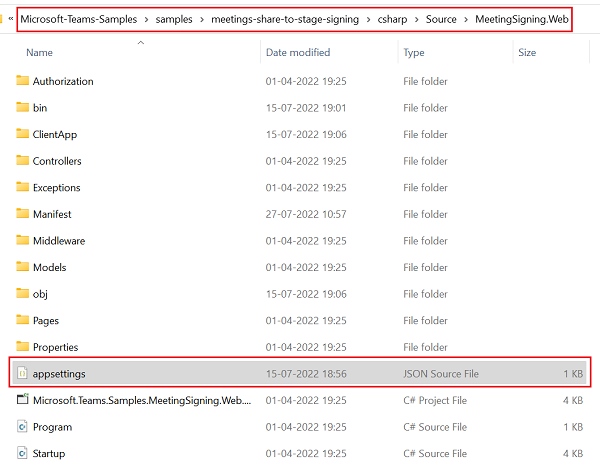Image resolution: width=600 pixels, height=469 pixels.
Task: Sort by the Name column header
Action: pos(39,52)
